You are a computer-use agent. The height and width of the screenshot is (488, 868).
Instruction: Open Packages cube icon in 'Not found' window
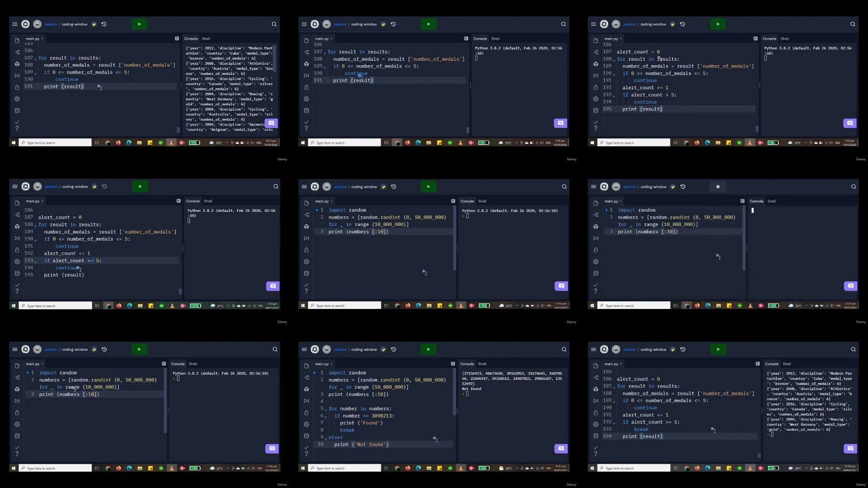coord(307,389)
